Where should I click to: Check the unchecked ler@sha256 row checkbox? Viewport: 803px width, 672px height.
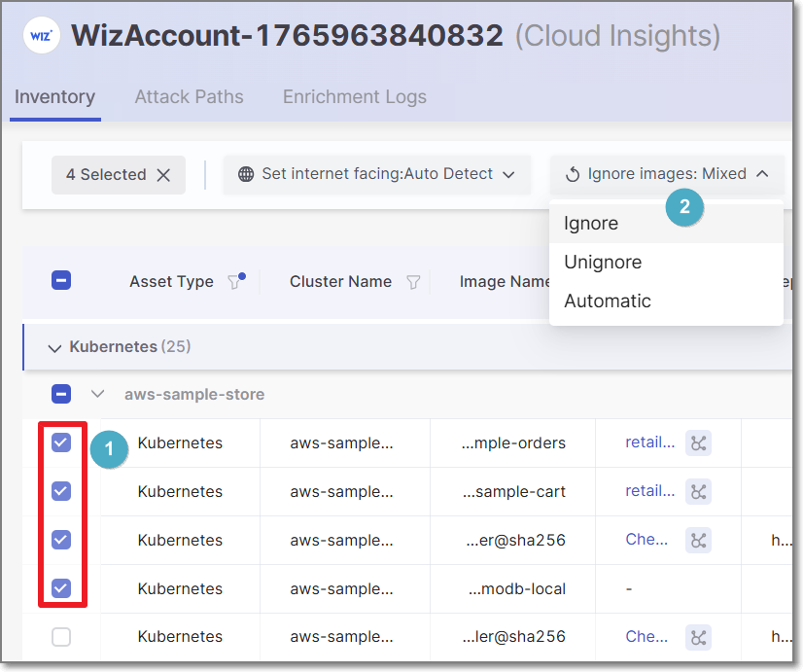[61, 637]
